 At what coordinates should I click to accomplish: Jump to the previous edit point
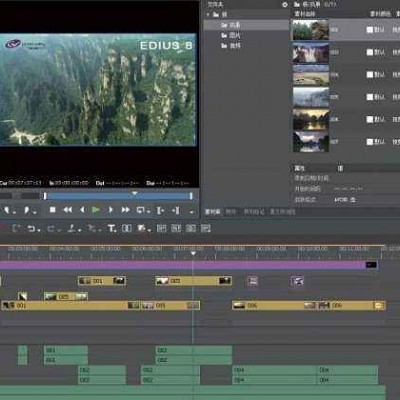(161, 210)
